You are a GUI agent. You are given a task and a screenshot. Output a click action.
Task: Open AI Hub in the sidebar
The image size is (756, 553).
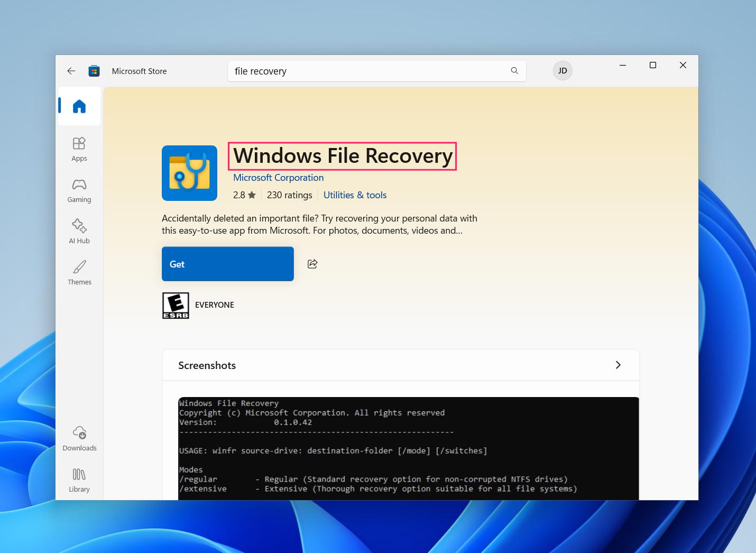[79, 232]
